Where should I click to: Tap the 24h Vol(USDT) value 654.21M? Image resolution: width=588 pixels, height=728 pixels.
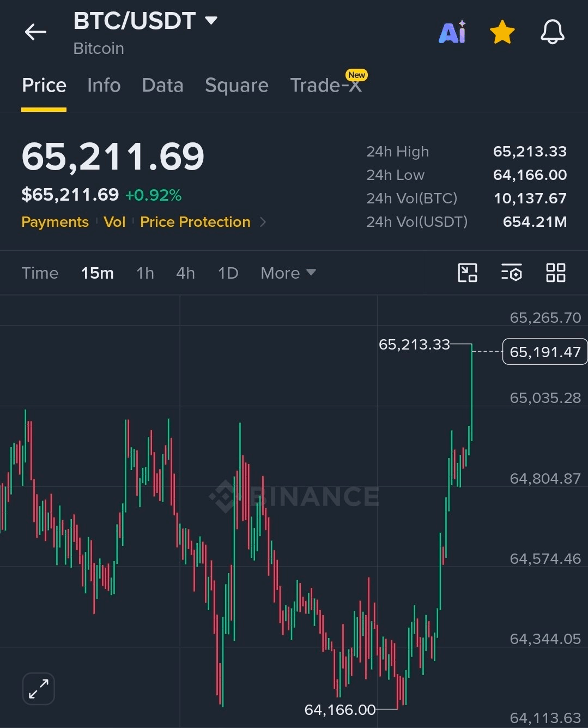[535, 222]
